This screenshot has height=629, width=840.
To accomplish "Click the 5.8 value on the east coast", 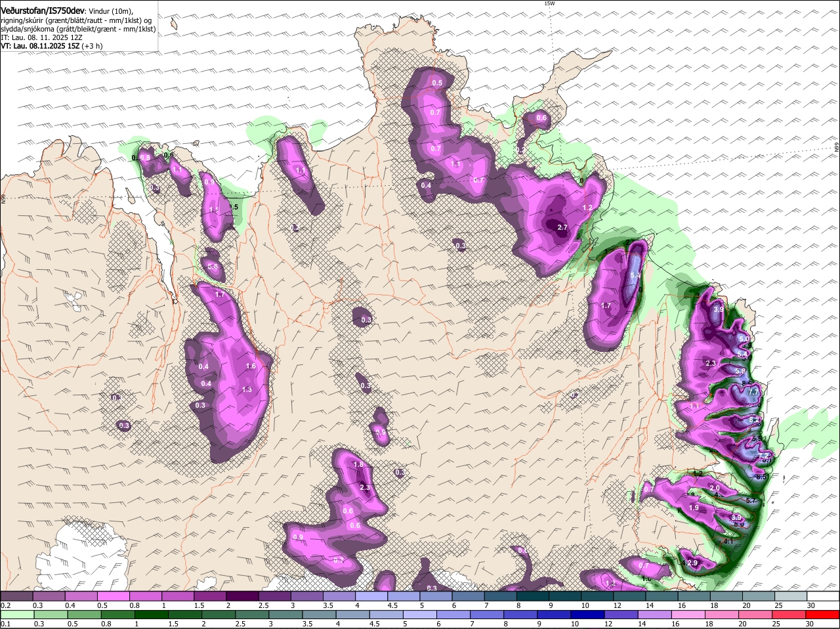I will click(x=741, y=371).
